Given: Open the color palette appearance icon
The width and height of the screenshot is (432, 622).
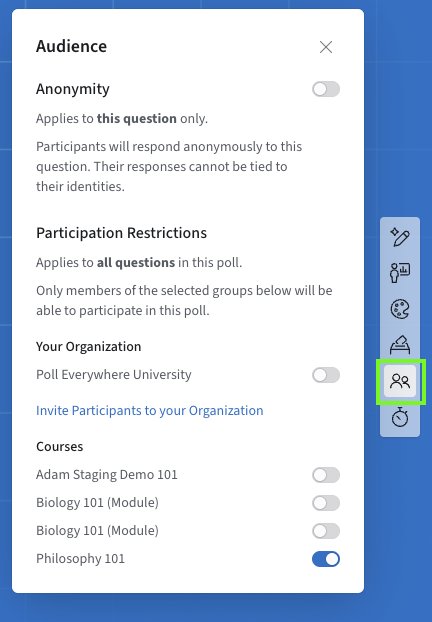Looking at the screenshot, I should [400, 309].
